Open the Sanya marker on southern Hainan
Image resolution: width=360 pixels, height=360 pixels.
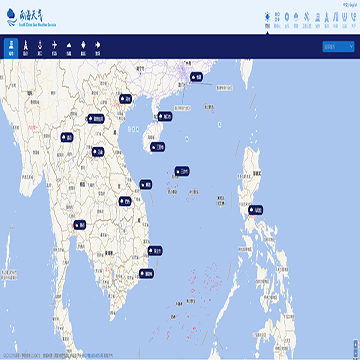click(157, 147)
